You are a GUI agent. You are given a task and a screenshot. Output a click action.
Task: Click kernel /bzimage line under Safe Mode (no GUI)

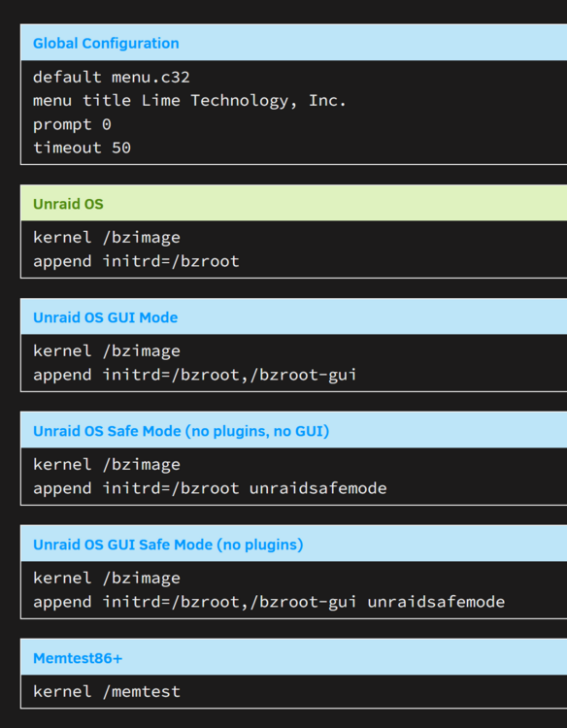pyautogui.click(x=107, y=465)
